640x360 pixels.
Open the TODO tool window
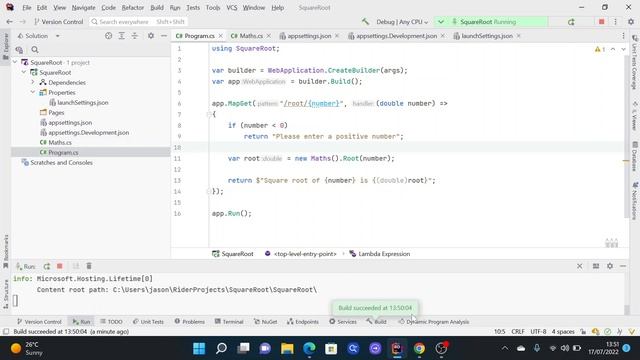click(111, 322)
